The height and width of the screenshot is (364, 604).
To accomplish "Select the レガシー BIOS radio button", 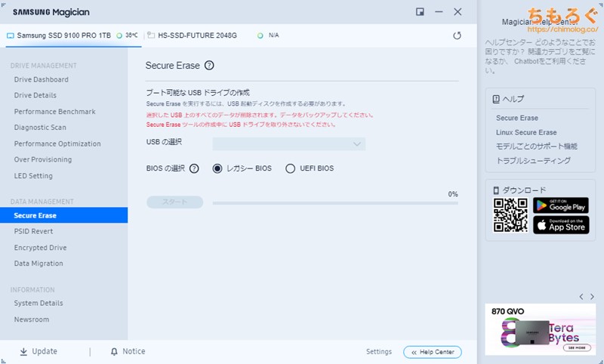I will tap(217, 168).
